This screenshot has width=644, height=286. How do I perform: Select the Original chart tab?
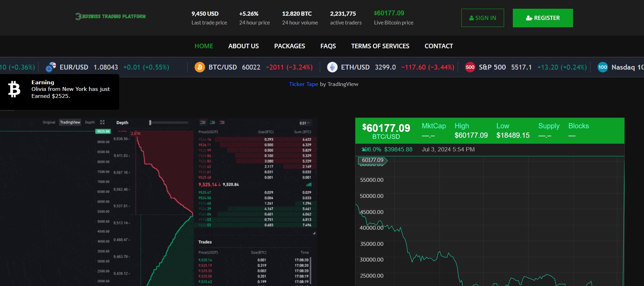coord(49,122)
